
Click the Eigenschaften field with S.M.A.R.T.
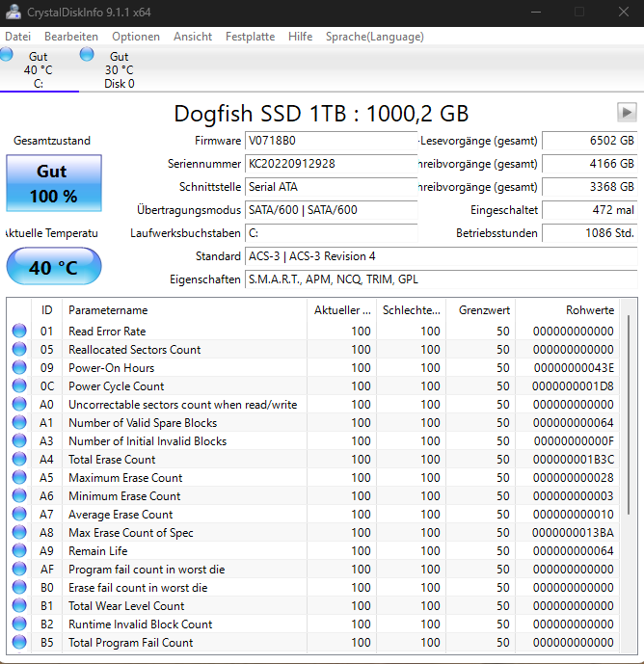[x=441, y=279]
